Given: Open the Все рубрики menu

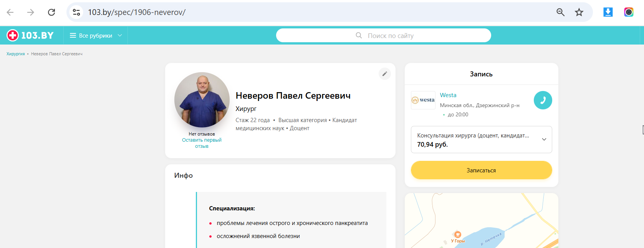Looking at the screenshot, I should pyautogui.click(x=96, y=35).
